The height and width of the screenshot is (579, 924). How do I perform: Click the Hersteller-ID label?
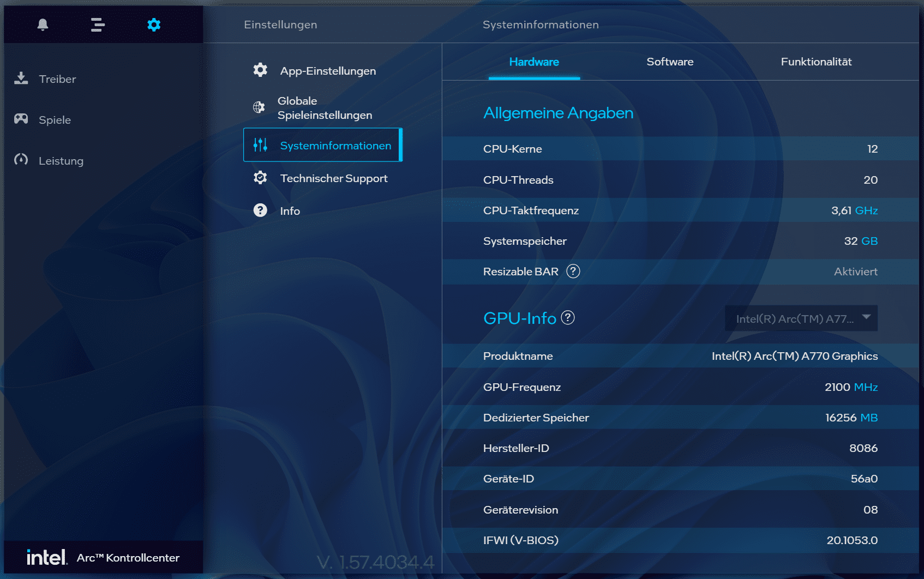point(516,448)
